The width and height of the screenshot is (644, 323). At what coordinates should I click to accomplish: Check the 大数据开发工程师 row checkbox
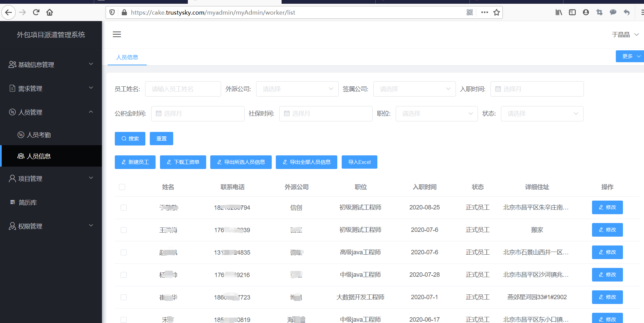[124, 297]
